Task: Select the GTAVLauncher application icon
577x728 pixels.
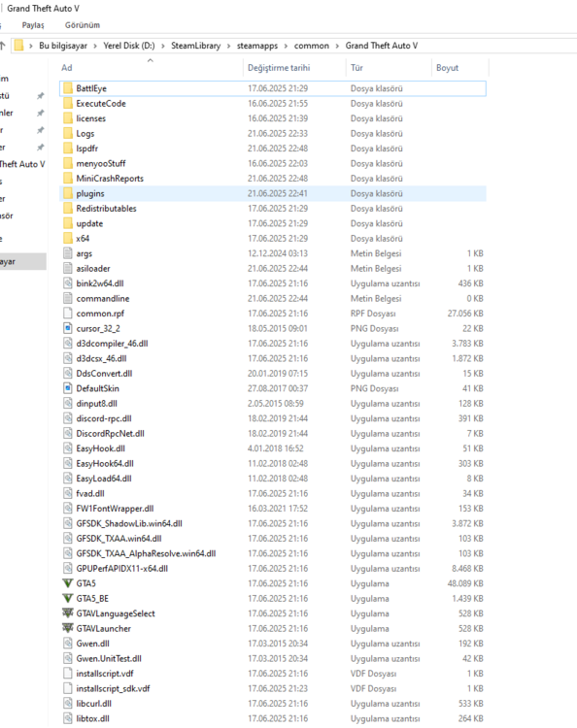Action: (68, 628)
